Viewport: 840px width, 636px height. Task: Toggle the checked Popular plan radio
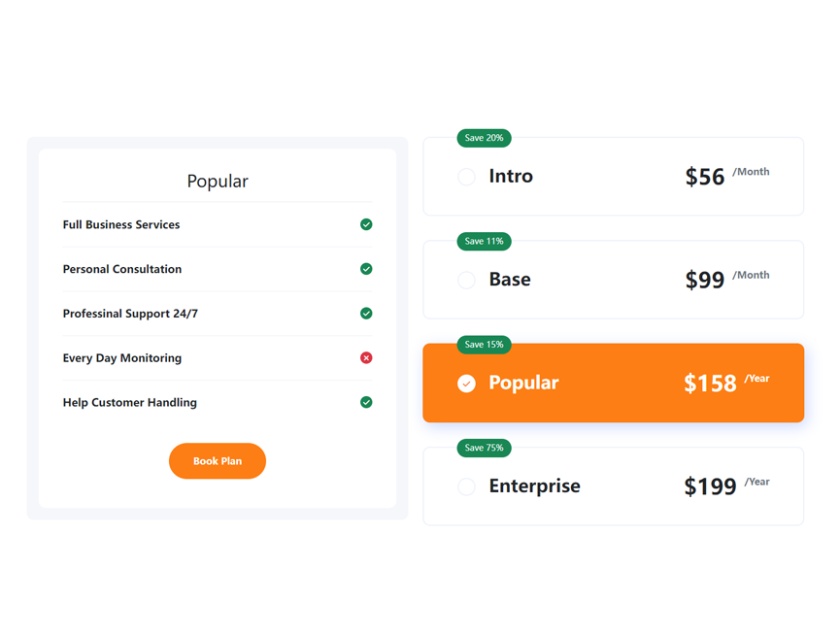tap(466, 384)
